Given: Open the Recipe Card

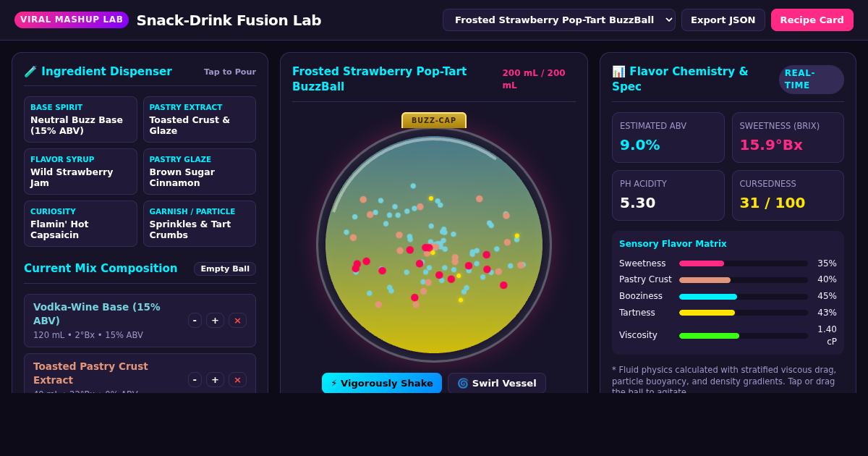Looking at the screenshot, I should tap(812, 20).
